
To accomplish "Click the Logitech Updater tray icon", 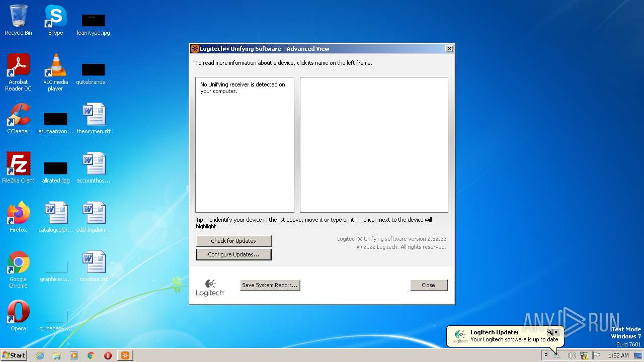I will point(557,355).
